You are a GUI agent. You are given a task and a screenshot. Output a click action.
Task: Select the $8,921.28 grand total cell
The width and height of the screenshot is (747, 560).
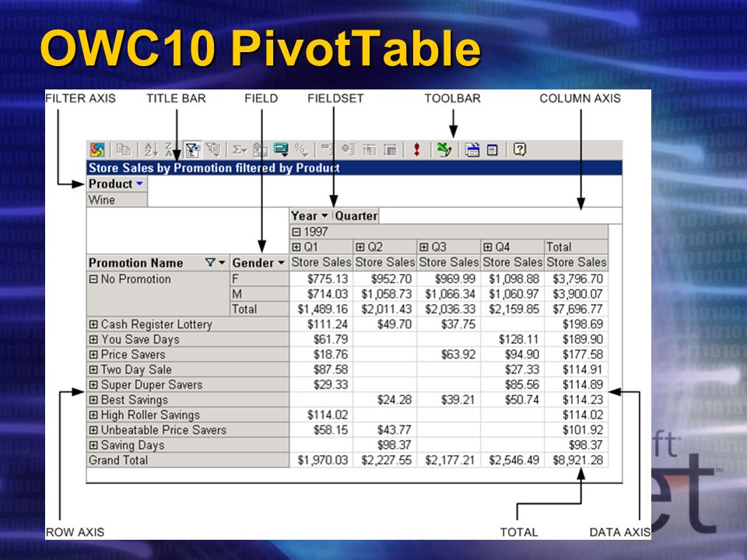pos(577,460)
